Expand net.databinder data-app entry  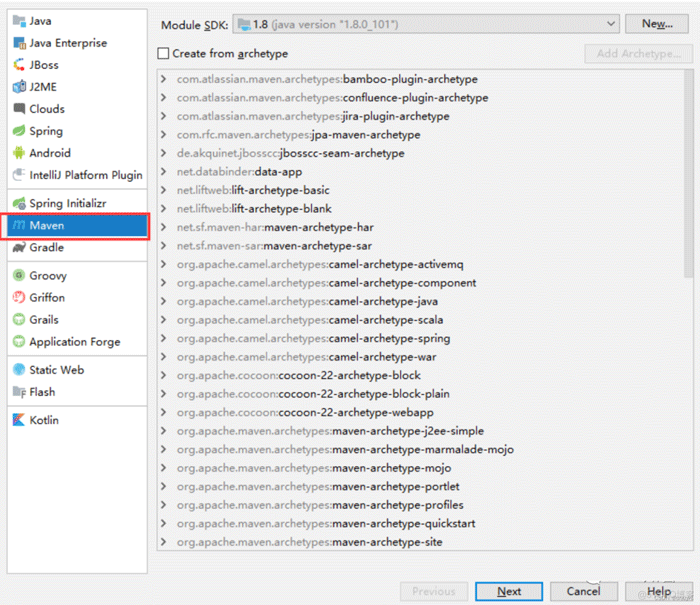[163, 171]
